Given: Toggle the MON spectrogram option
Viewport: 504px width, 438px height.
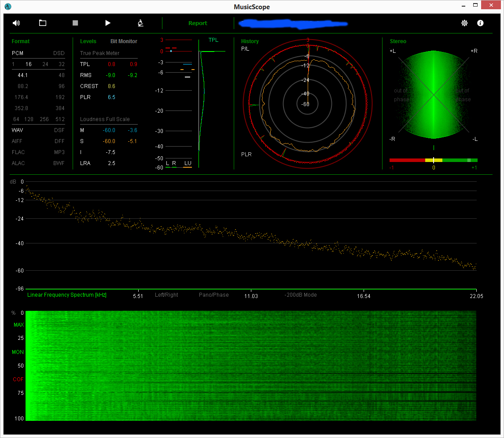Looking at the screenshot, I should [x=18, y=352].
